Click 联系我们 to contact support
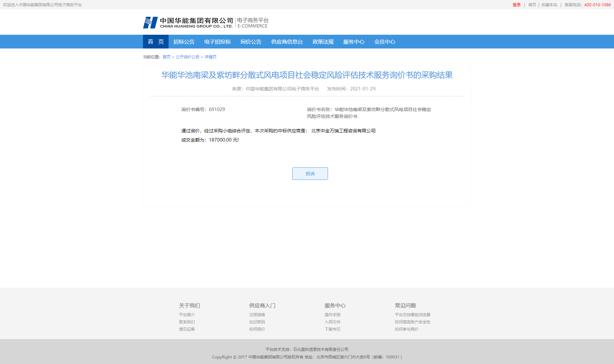This screenshot has height=364, width=614. coord(187,322)
